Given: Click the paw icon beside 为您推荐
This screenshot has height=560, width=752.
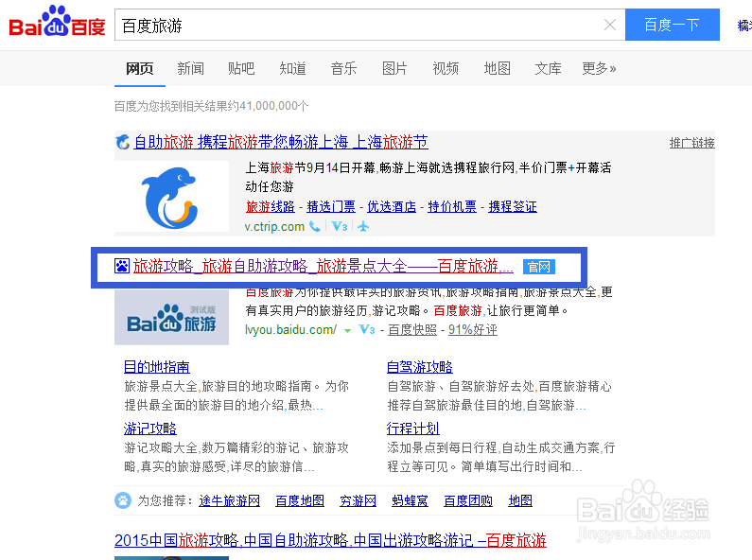Looking at the screenshot, I should 123,500.
